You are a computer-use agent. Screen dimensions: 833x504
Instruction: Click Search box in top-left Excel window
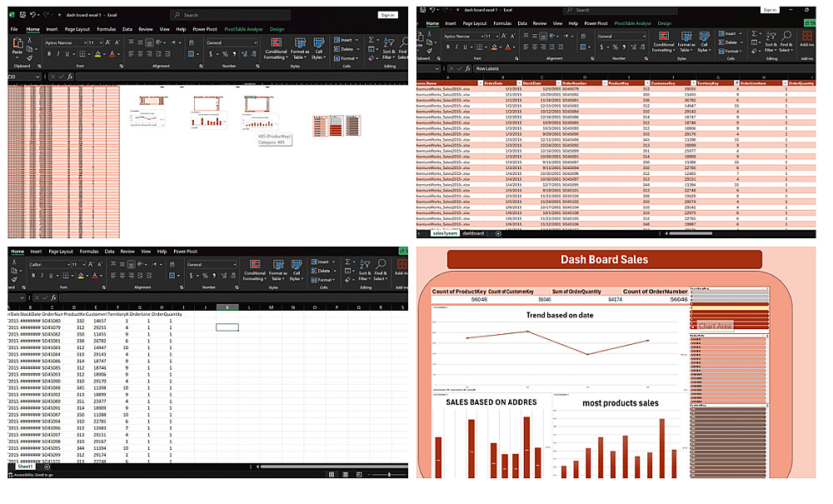[231, 15]
